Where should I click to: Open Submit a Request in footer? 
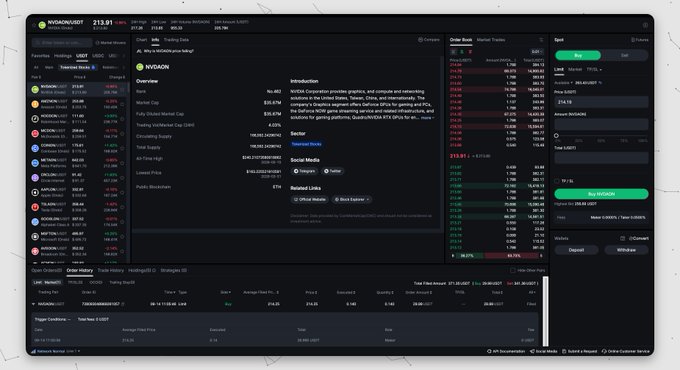point(579,351)
